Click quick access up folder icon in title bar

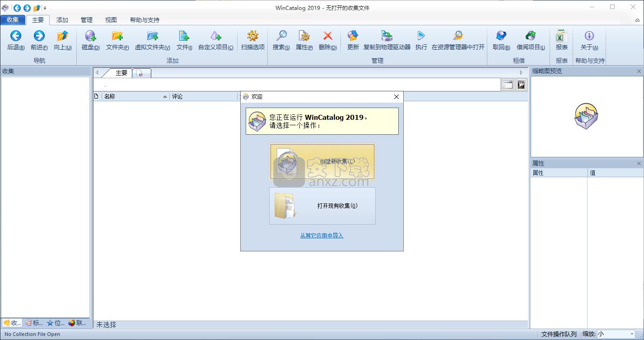[x=37, y=8]
